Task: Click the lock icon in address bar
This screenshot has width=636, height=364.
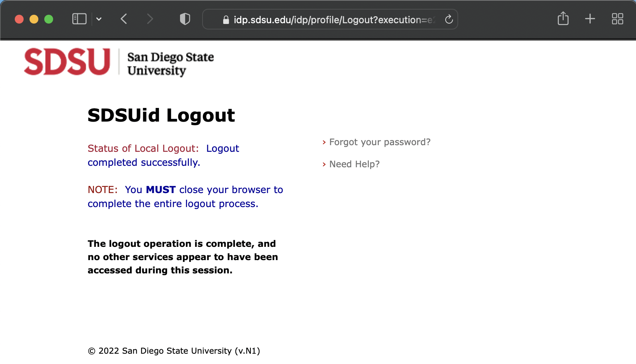Action: click(226, 20)
